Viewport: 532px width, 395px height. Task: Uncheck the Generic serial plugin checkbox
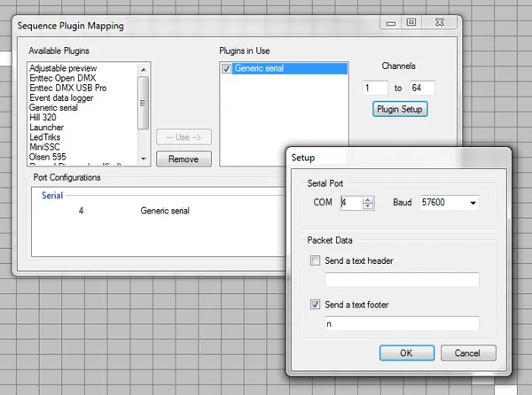click(228, 68)
